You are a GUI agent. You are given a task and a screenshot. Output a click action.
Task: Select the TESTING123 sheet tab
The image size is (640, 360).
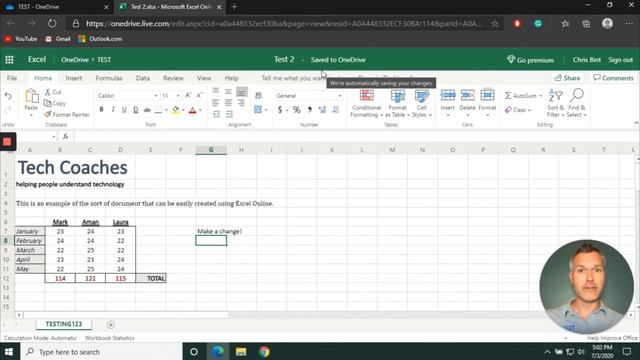coord(64,324)
